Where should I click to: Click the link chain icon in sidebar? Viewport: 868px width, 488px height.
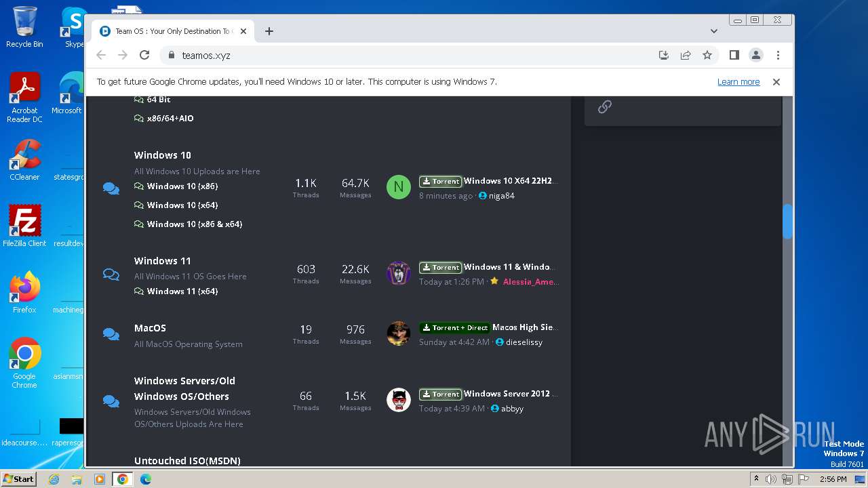pos(605,106)
